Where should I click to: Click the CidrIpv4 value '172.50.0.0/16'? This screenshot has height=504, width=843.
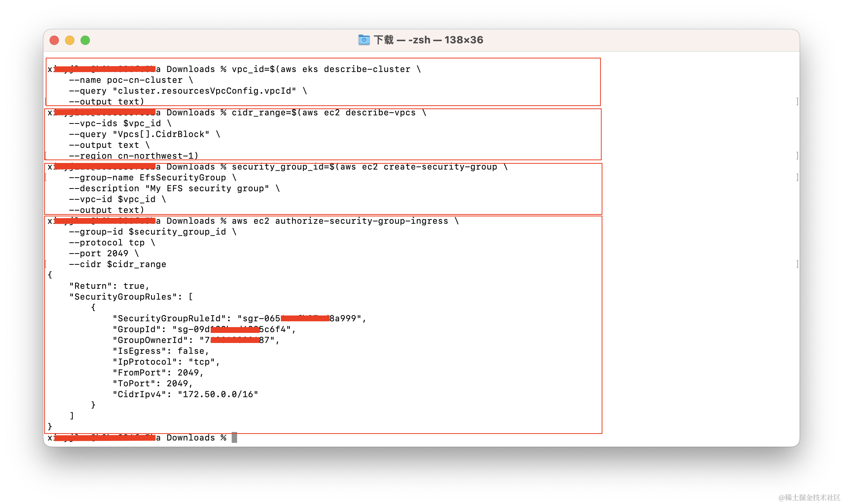pos(218,394)
